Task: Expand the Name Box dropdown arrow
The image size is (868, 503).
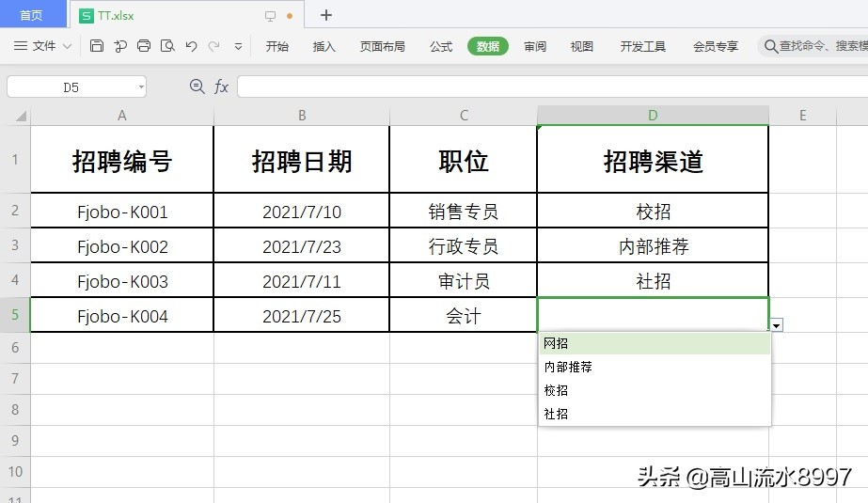Action: coord(141,86)
